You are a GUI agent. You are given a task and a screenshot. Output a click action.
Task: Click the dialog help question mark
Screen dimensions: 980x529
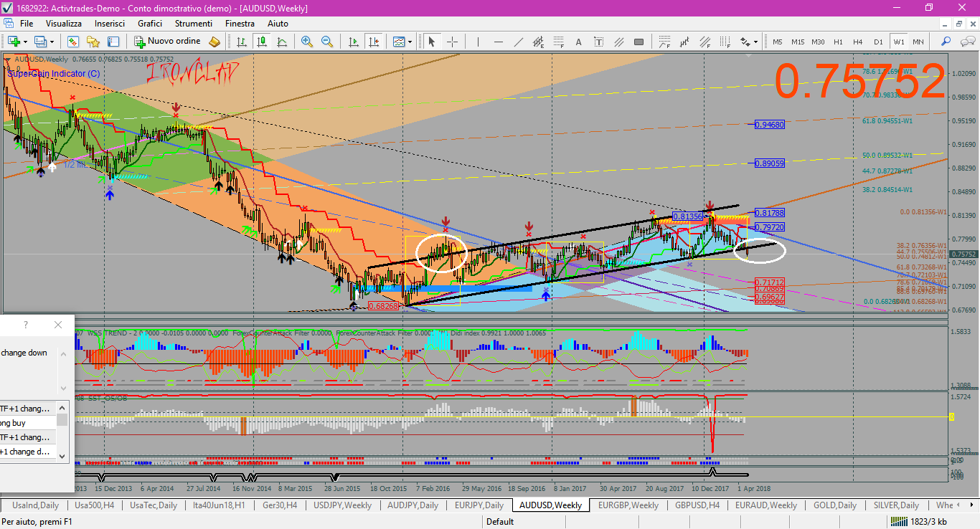26,325
